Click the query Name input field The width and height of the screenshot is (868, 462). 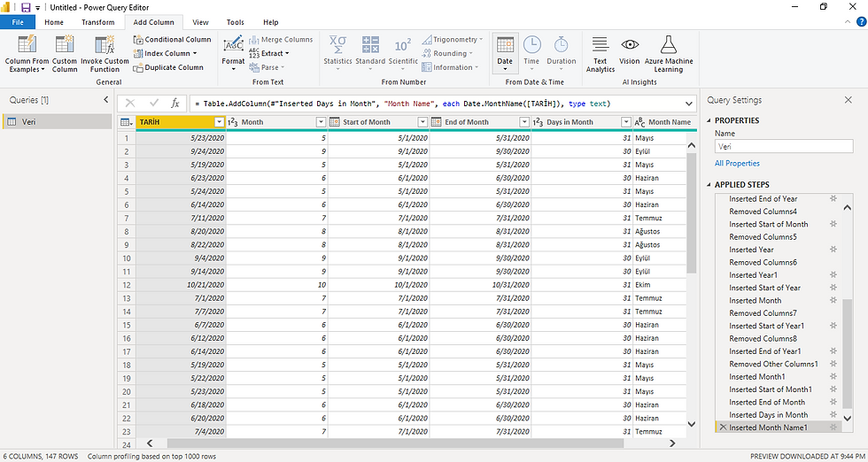click(x=783, y=147)
